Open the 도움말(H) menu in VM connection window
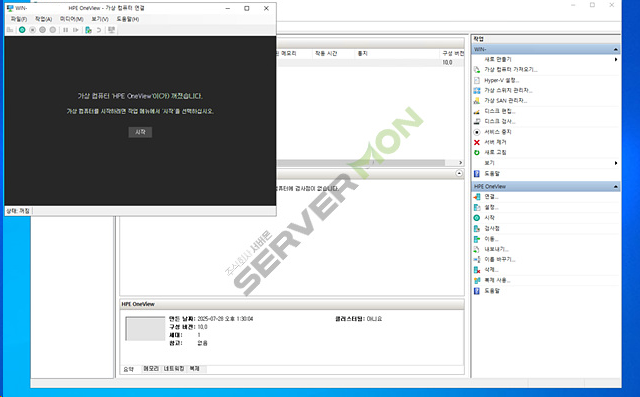The image size is (640, 397). pos(127,19)
